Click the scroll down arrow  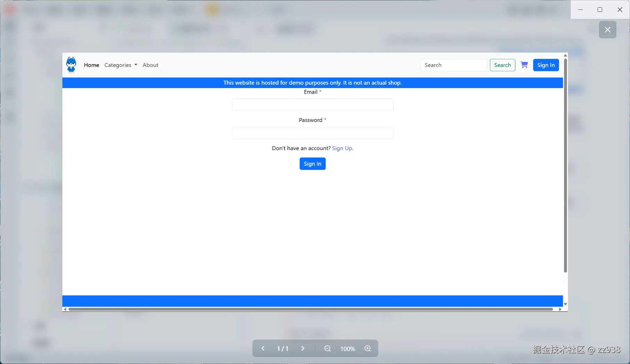565,304
